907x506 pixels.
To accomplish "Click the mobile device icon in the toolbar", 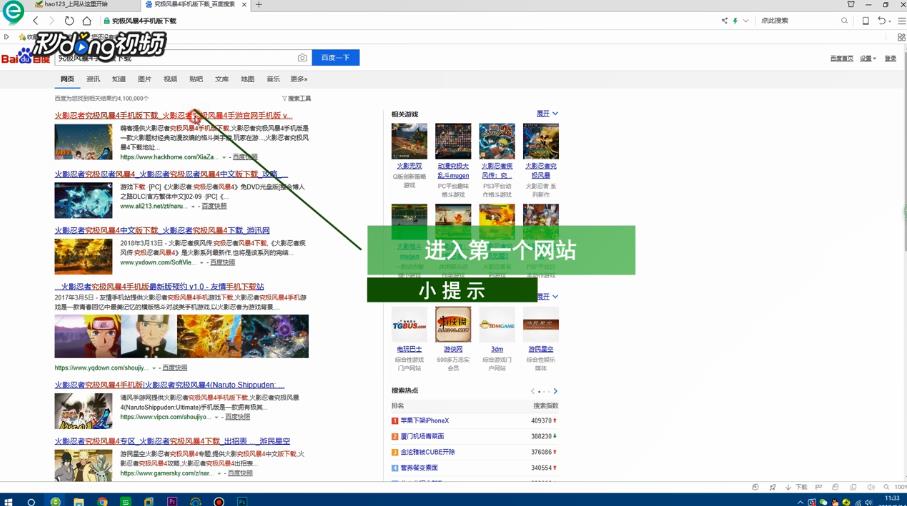I will (x=865, y=21).
